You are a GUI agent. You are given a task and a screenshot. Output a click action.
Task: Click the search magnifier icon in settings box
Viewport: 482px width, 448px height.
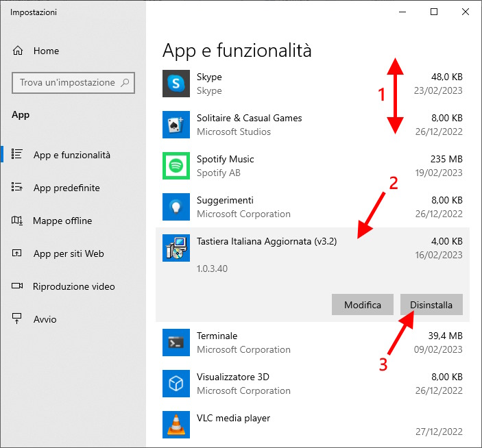(125, 82)
